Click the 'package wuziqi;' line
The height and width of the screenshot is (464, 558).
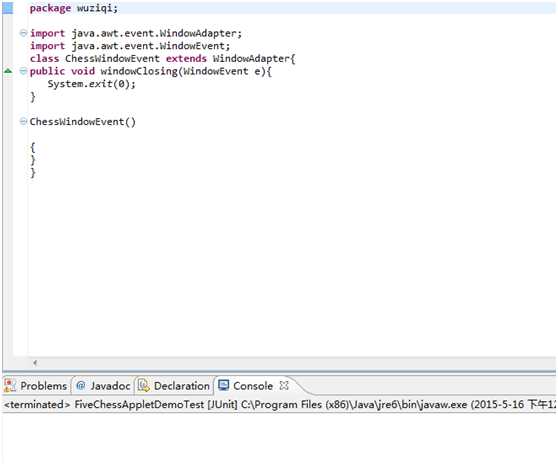click(x=74, y=8)
